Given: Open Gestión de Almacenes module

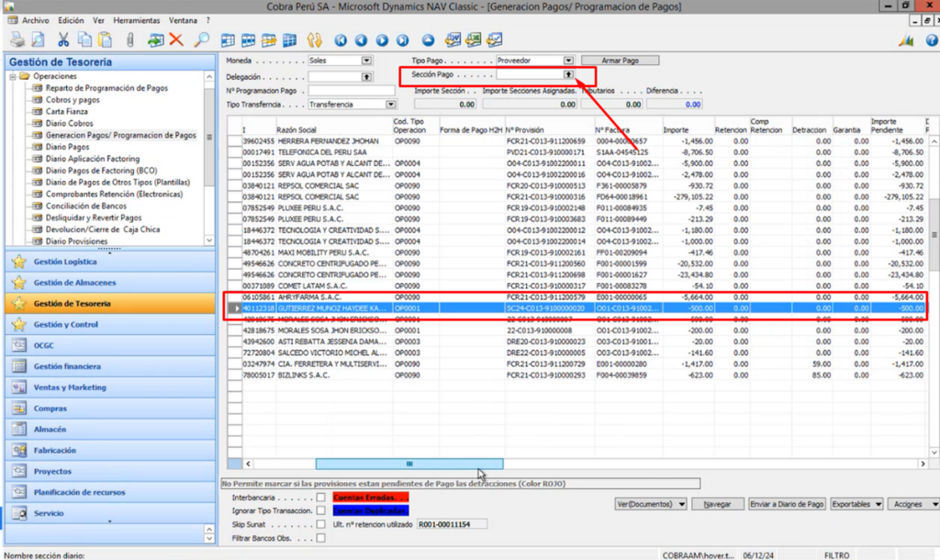Looking at the screenshot, I should pos(110,283).
